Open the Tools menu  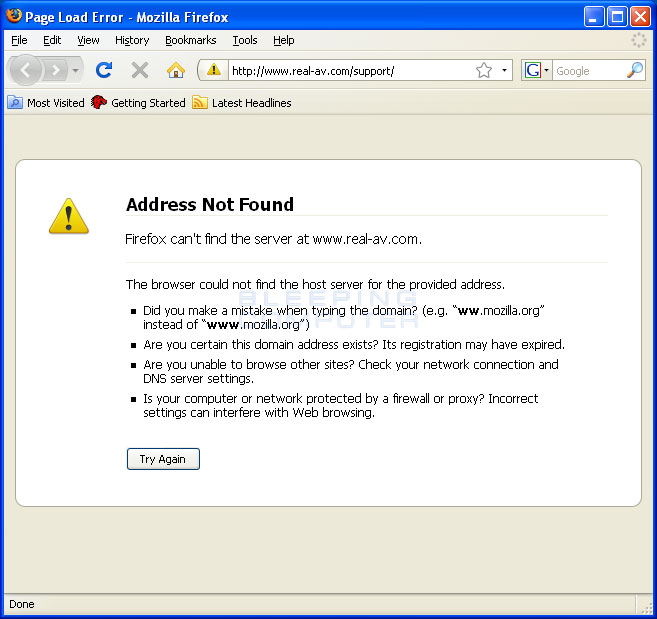click(245, 40)
